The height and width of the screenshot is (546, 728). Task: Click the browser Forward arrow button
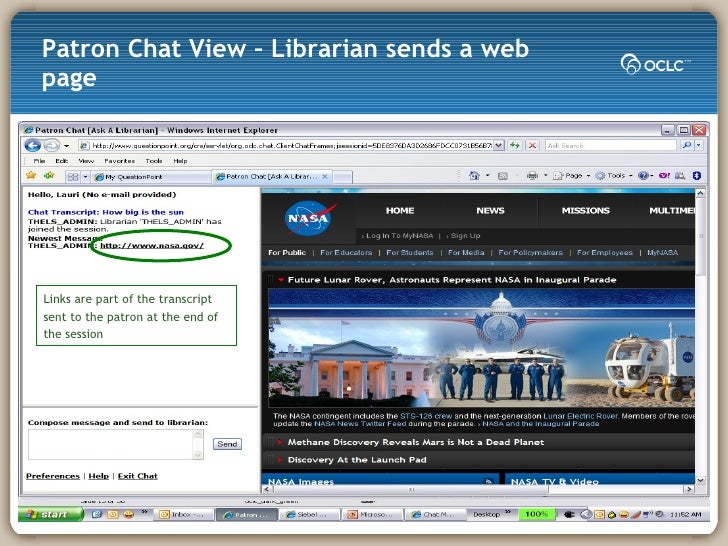[x=52, y=145]
